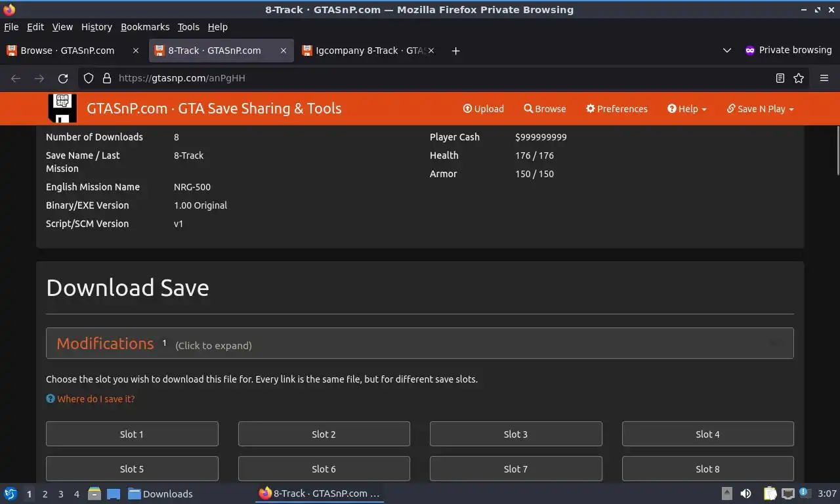This screenshot has height=504, width=840.
Task: Switch to the Browse · GTASnP.com tab
Action: coord(68,51)
